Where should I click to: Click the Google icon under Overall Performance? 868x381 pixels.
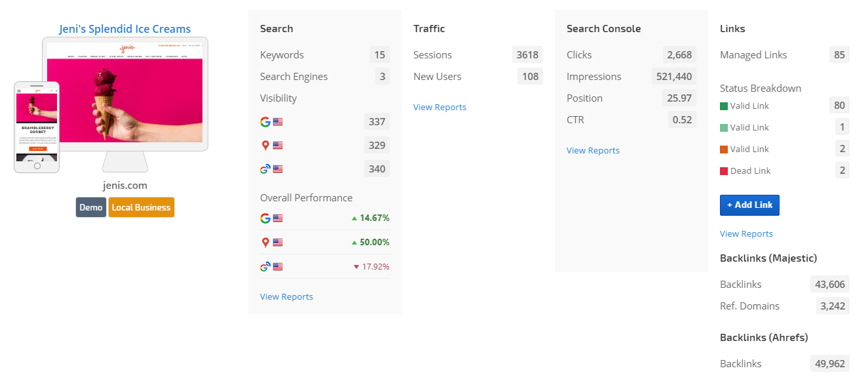[265, 218]
